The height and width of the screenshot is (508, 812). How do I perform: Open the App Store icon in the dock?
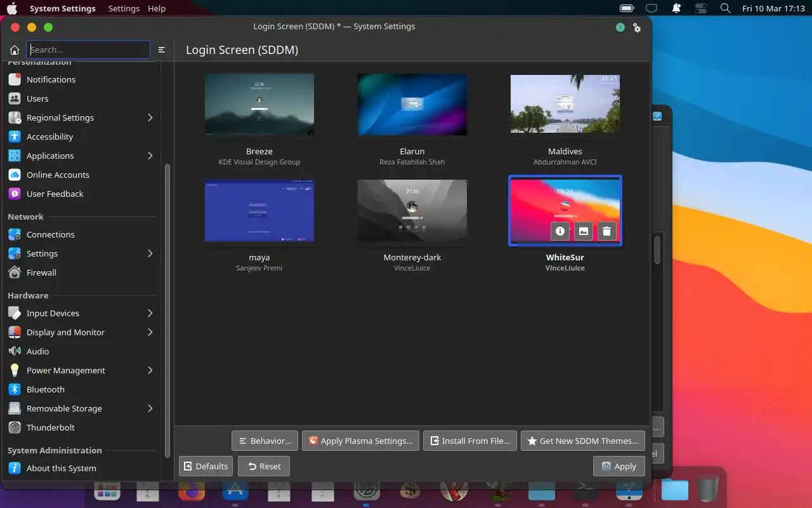point(235,489)
